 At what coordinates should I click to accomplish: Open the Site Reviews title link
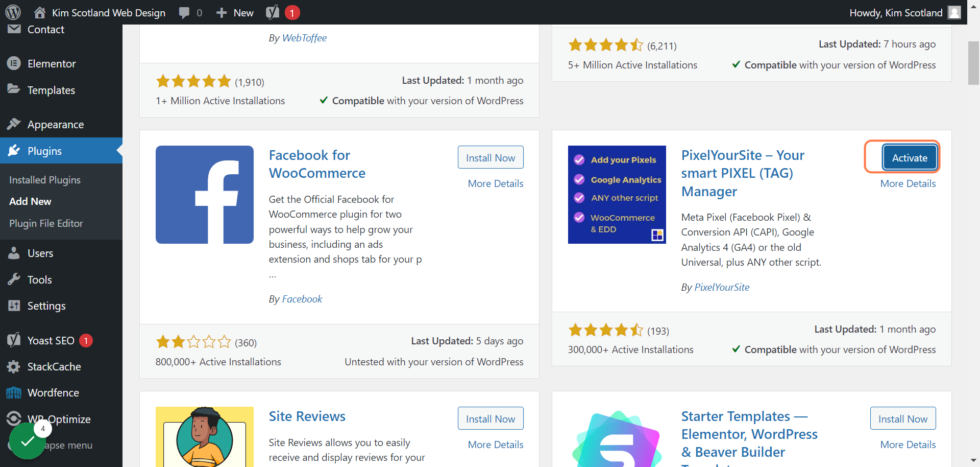pyautogui.click(x=307, y=416)
